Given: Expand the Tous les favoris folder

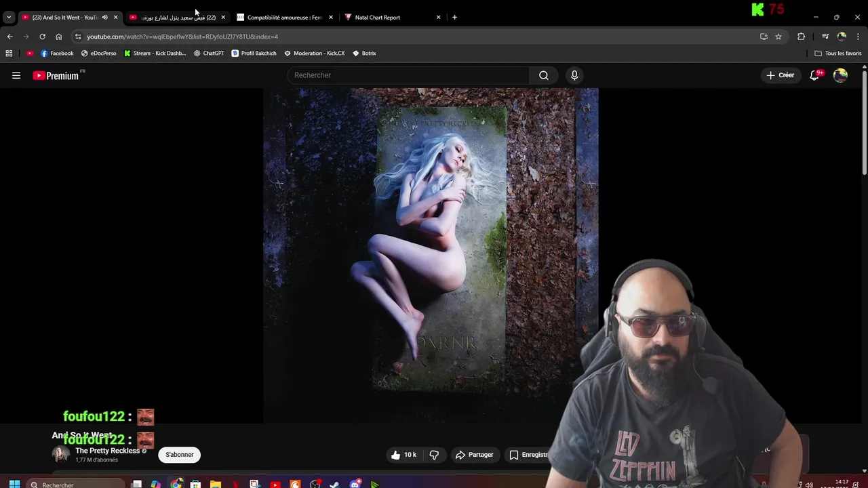Looking at the screenshot, I should (x=838, y=53).
